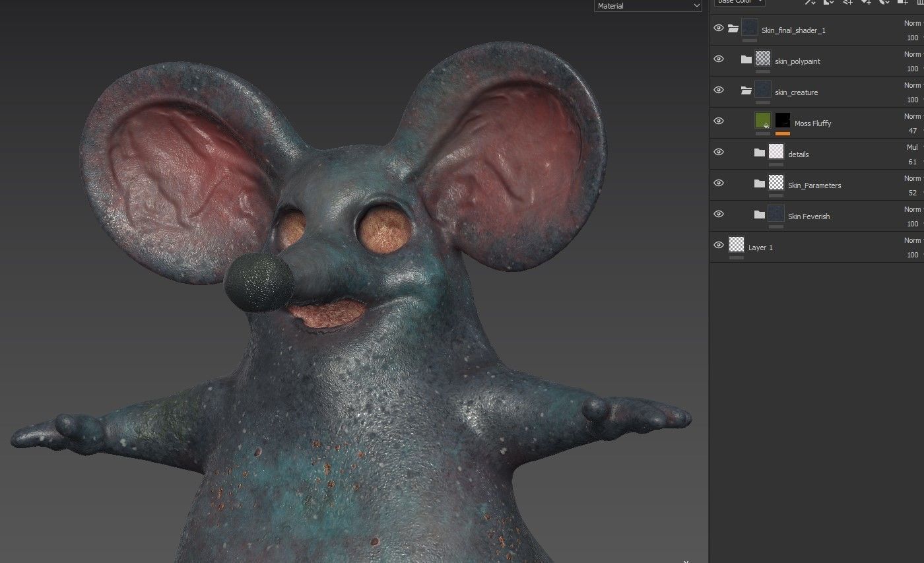Select the details layer name
The height and width of the screenshot is (563, 924).
tap(798, 154)
